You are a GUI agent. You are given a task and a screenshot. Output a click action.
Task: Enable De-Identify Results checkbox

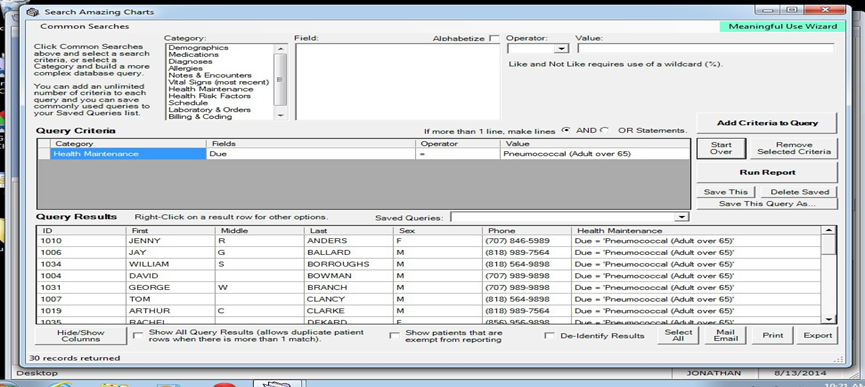coord(549,336)
